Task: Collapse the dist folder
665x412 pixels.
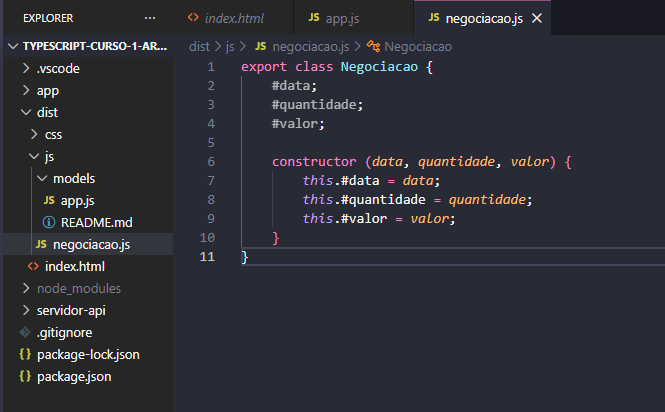Action: (25, 113)
